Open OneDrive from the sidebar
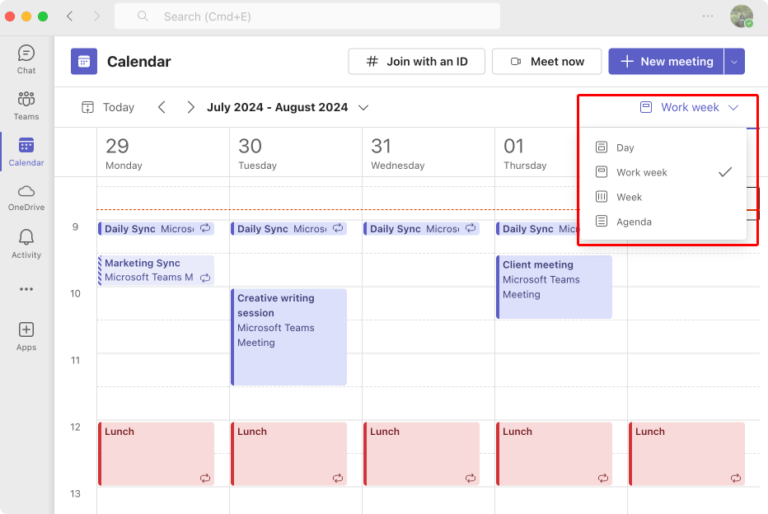 pyautogui.click(x=26, y=196)
